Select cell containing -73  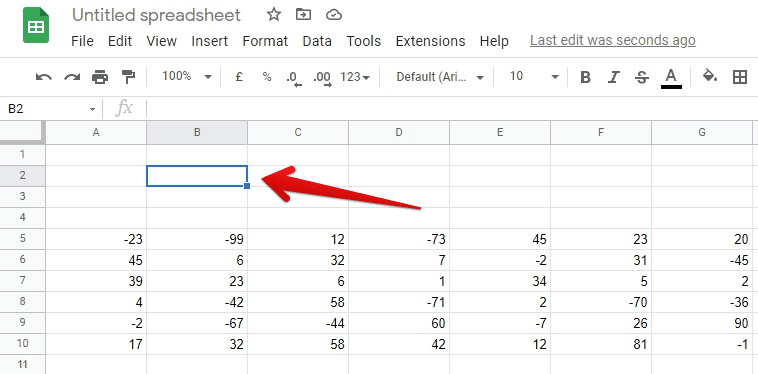(x=399, y=239)
